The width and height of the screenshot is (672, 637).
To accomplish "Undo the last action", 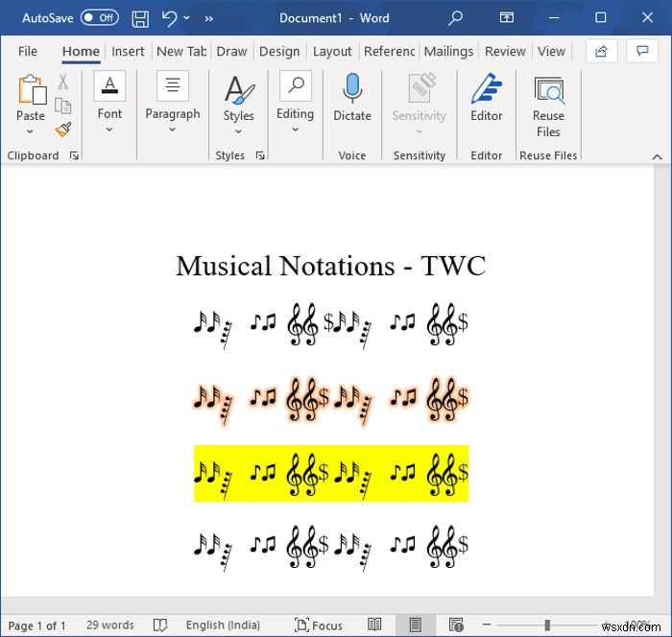I will 169,18.
